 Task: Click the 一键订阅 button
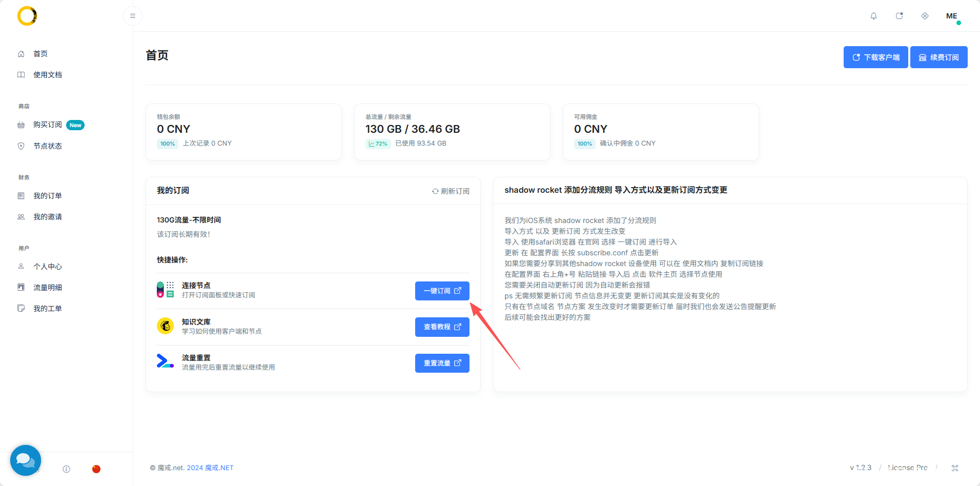442,291
